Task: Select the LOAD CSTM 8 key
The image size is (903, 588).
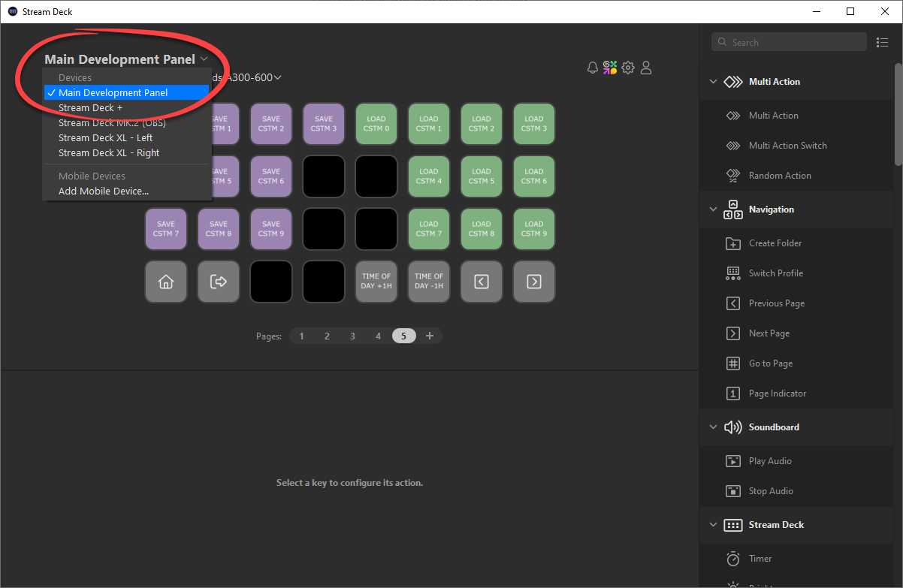Action: pyautogui.click(x=482, y=229)
